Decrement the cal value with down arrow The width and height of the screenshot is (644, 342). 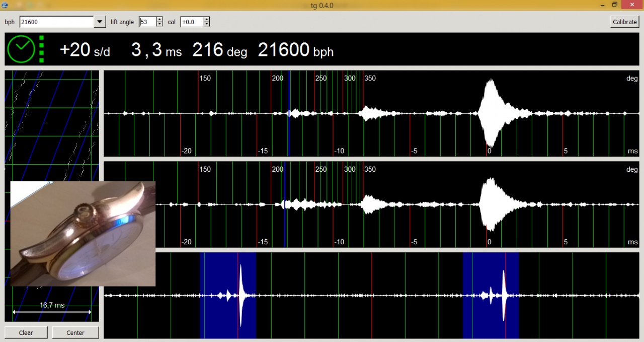click(206, 24)
